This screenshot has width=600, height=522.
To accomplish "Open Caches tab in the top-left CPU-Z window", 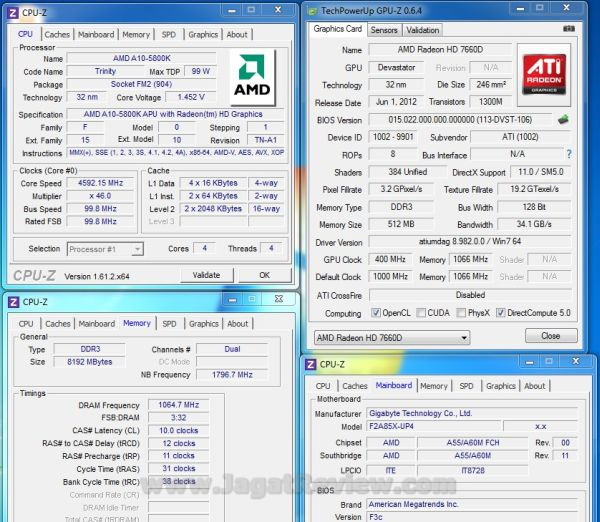I will tap(57, 34).
